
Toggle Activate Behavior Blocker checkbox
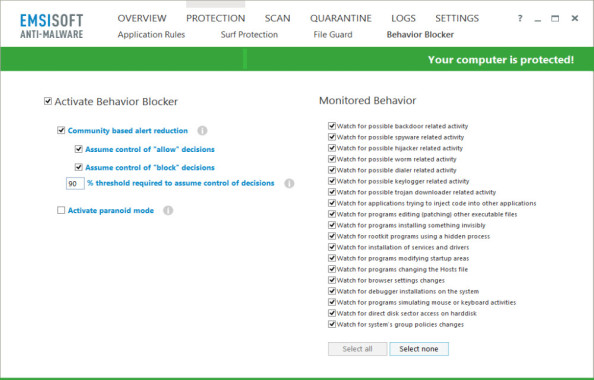coord(48,101)
